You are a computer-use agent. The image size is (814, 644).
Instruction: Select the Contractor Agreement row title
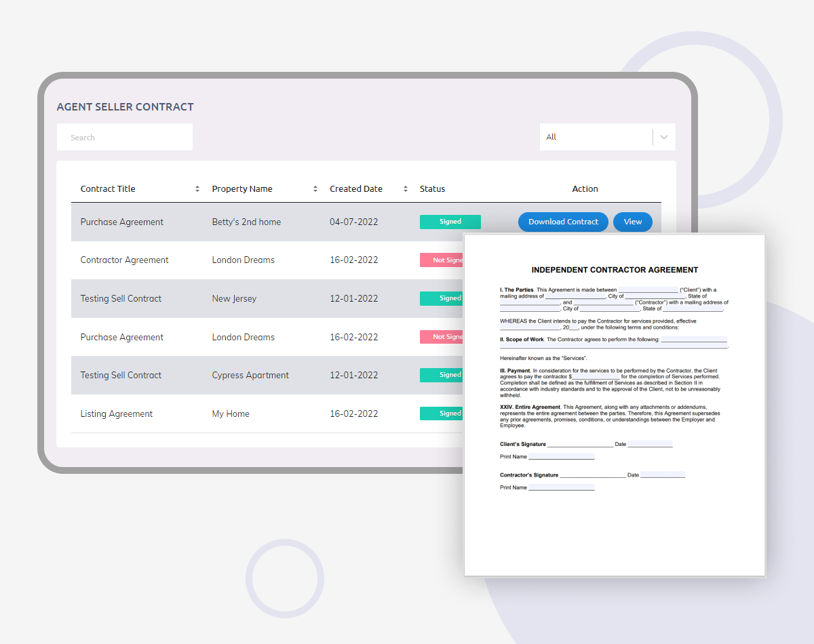124,260
